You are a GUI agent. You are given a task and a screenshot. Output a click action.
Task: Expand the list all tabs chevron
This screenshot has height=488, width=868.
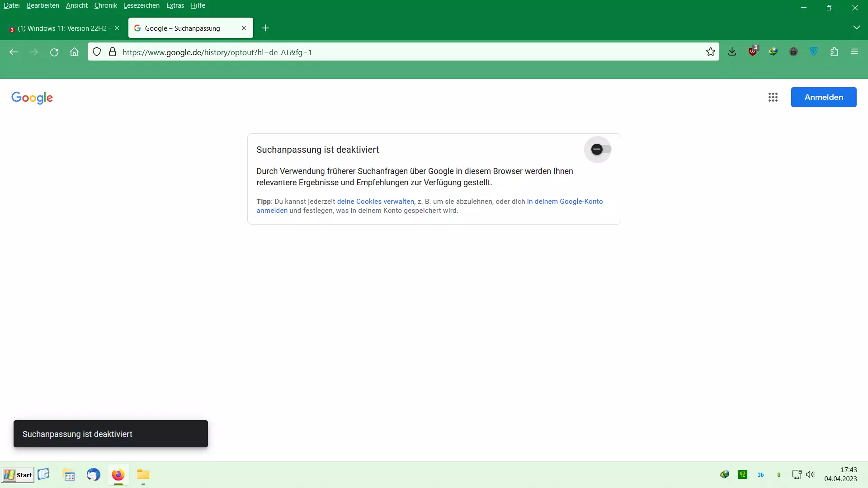click(x=856, y=28)
